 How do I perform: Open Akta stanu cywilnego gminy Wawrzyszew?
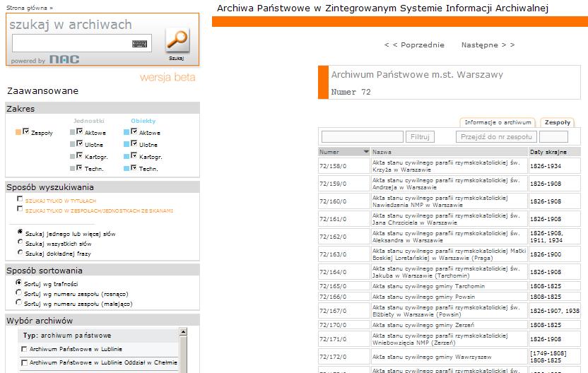[x=432, y=357]
